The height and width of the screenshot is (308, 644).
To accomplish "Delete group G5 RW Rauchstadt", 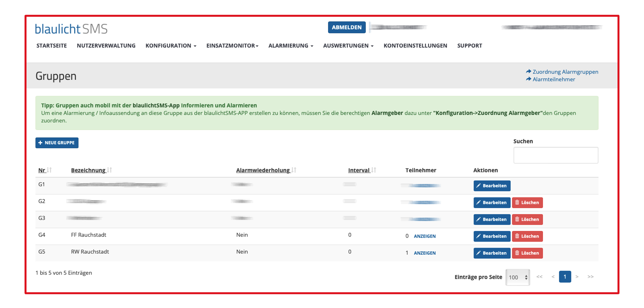I will pos(527,253).
